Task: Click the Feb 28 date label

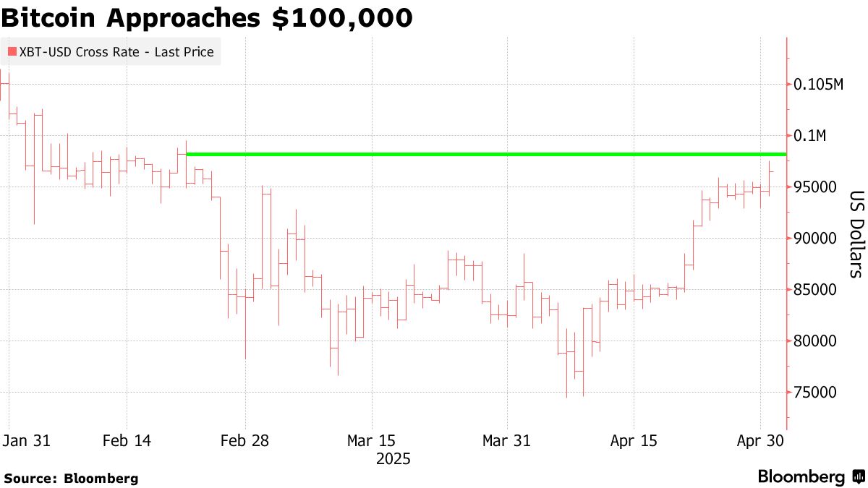Action: [x=244, y=440]
